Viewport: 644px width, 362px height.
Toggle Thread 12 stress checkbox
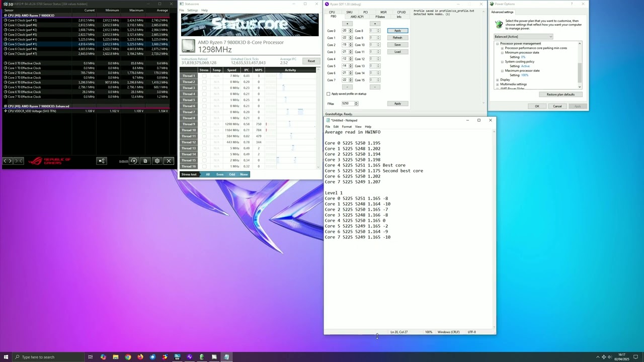tap(204, 142)
